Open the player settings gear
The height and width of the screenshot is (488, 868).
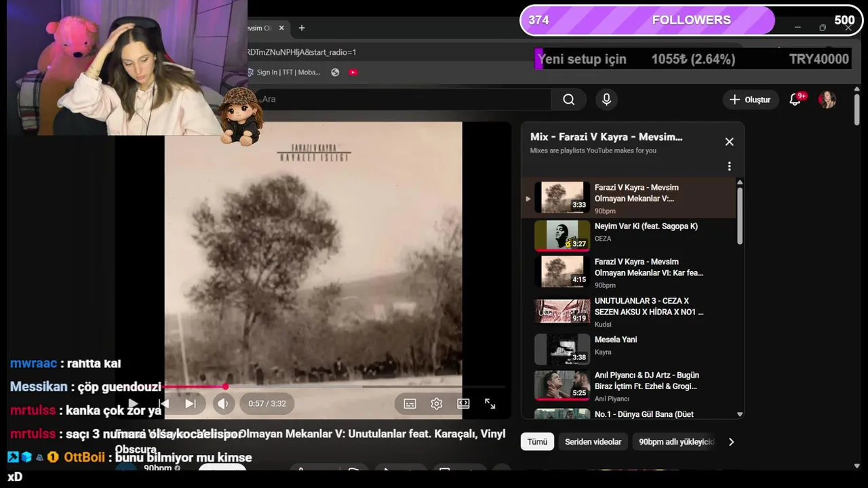click(x=437, y=404)
